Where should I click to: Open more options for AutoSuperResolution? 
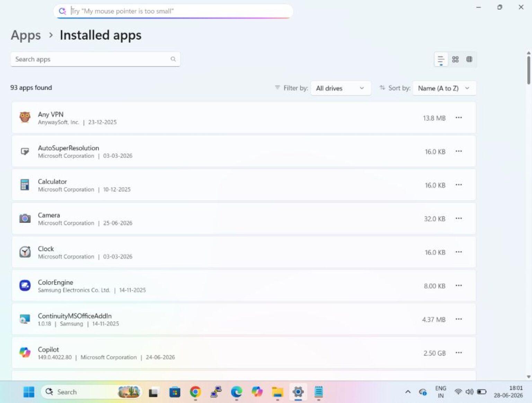pos(459,151)
